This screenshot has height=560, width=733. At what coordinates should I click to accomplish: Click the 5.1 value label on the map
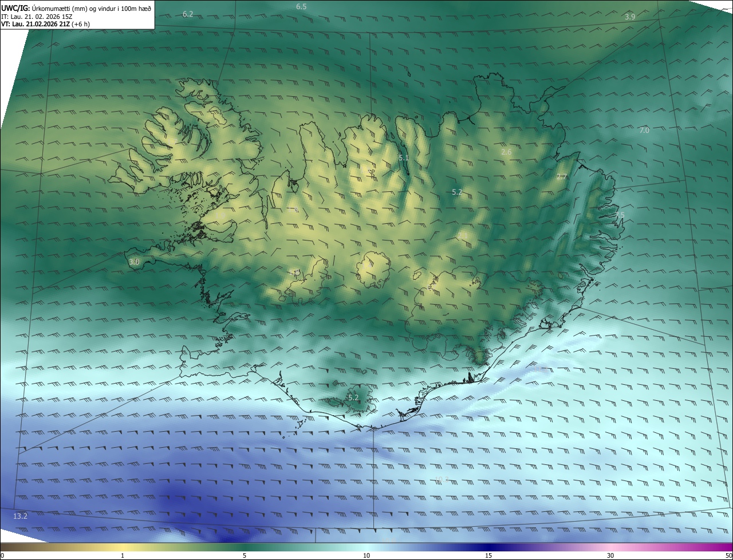coord(404,157)
